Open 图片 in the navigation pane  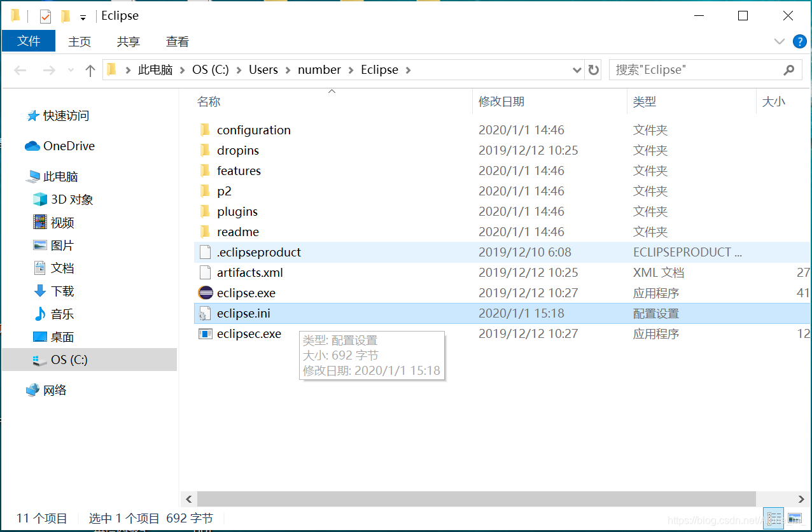point(62,246)
